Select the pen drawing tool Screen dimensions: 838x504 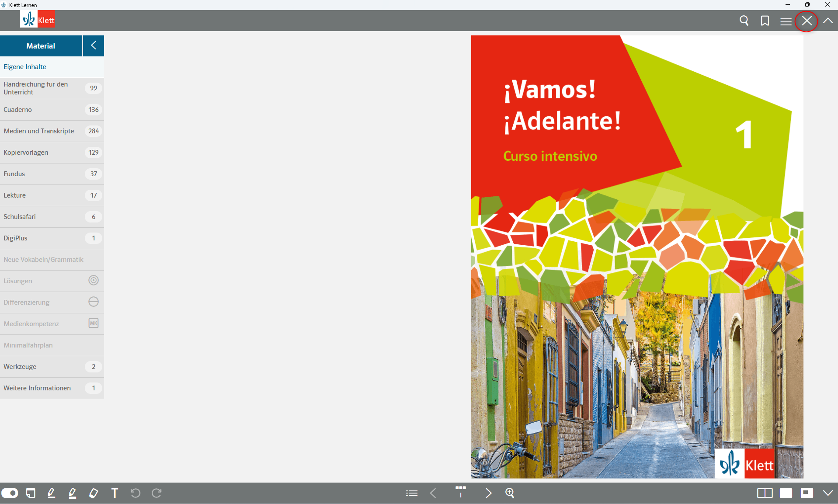(52, 493)
